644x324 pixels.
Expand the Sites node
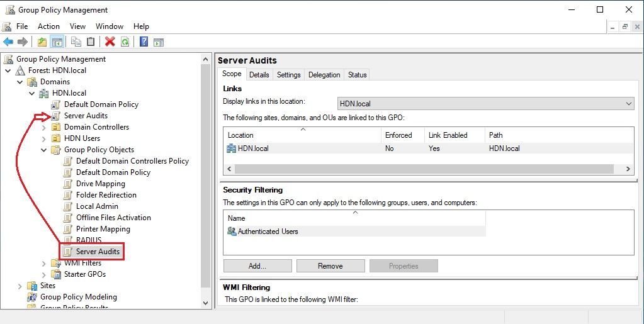pos(20,286)
